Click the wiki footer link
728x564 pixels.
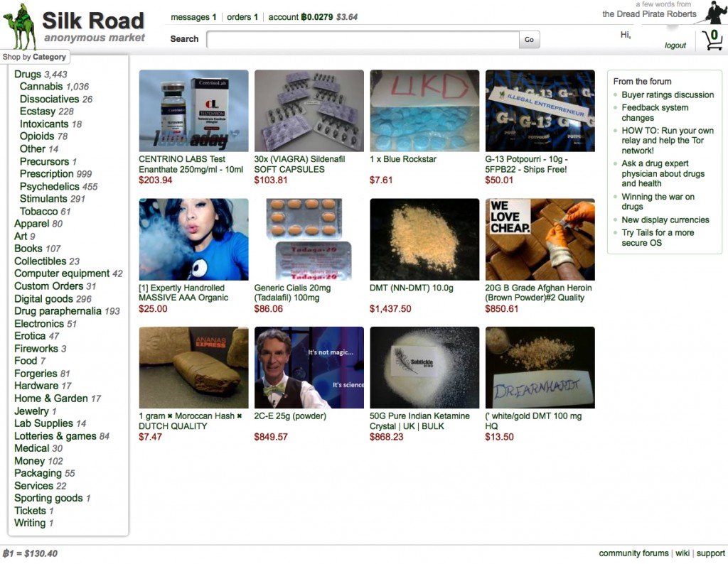pyautogui.click(x=682, y=553)
